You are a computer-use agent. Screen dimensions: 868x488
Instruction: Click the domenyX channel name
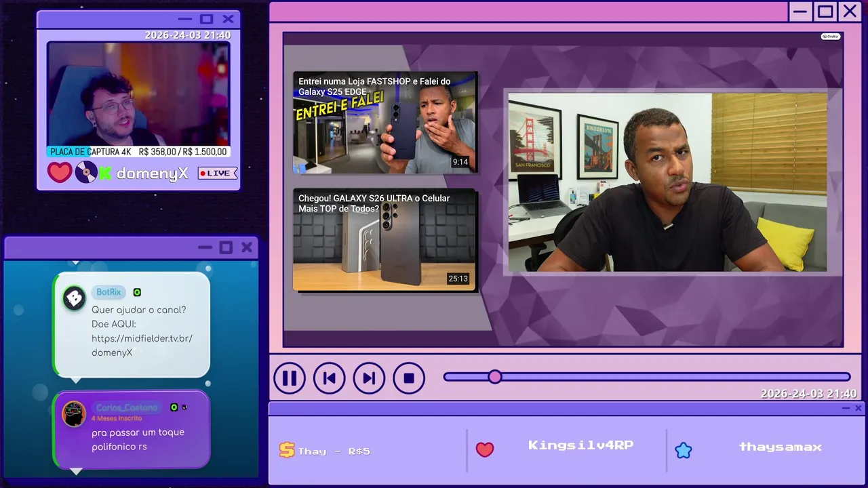[152, 174]
